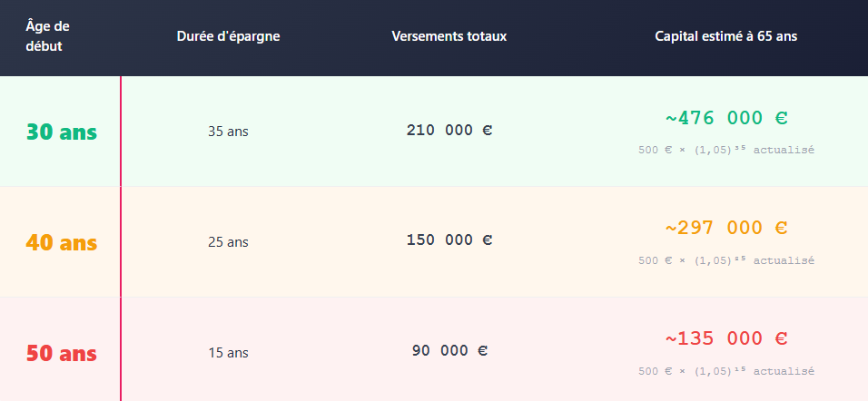Click the '90 000 €' total payments value
Image resolution: width=868 pixels, height=401 pixels.
449,351
